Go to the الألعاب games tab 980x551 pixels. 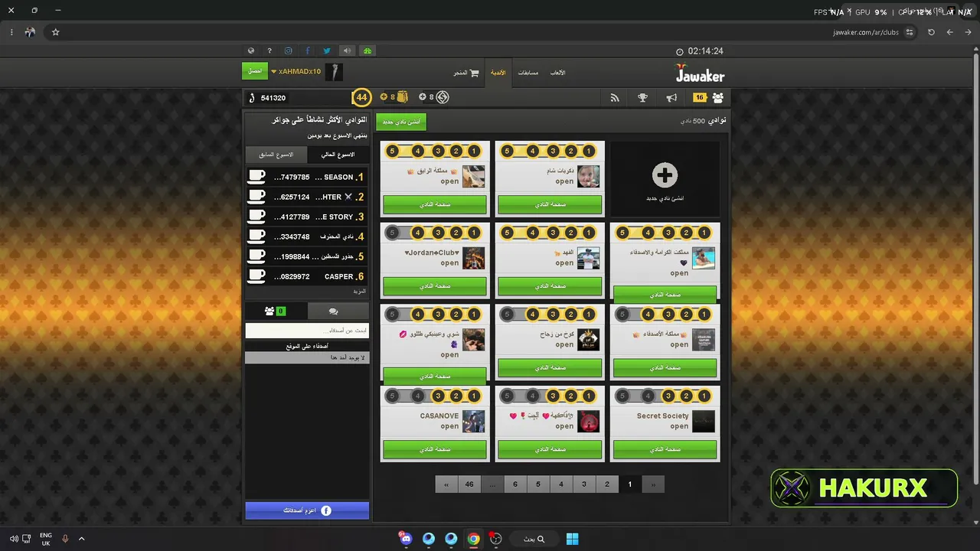tap(558, 73)
